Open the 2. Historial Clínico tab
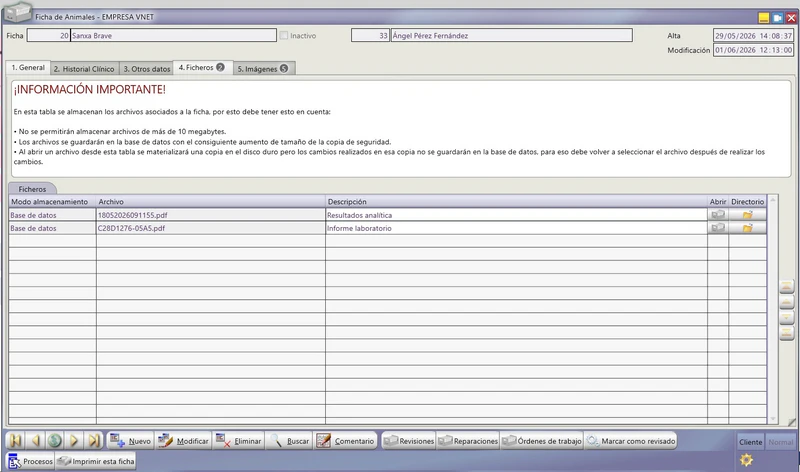Image resolution: width=800 pixels, height=472 pixels. [84, 68]
